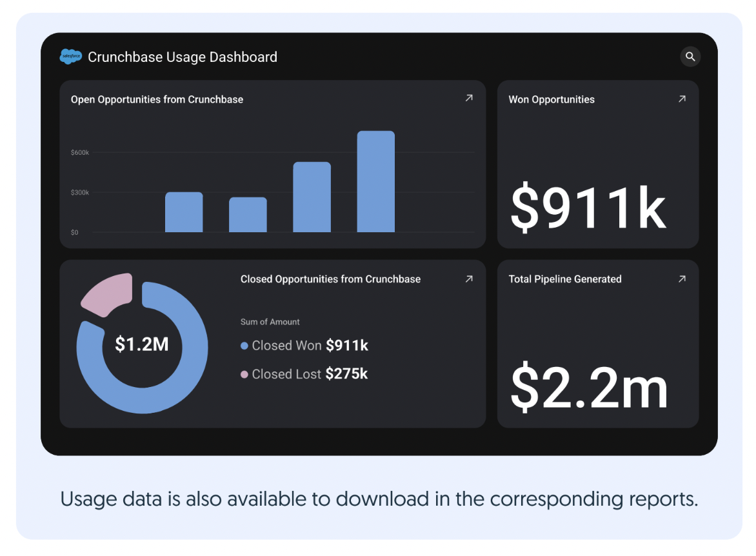
Task: Click the $300k axis label
Action: 80,192
